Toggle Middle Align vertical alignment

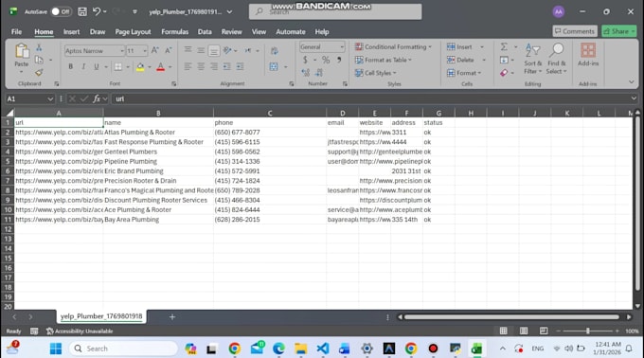click(x=201, y=50)
